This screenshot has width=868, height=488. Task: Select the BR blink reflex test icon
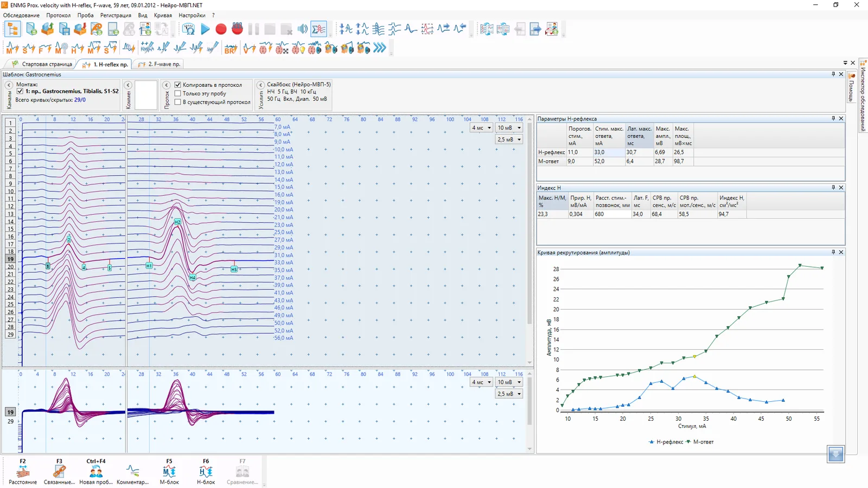pos(231,48)
